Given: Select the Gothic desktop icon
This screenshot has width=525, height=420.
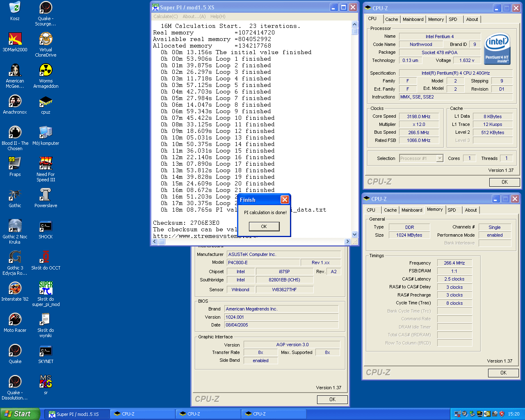Looking at the screenshot, I should (15, 198).
